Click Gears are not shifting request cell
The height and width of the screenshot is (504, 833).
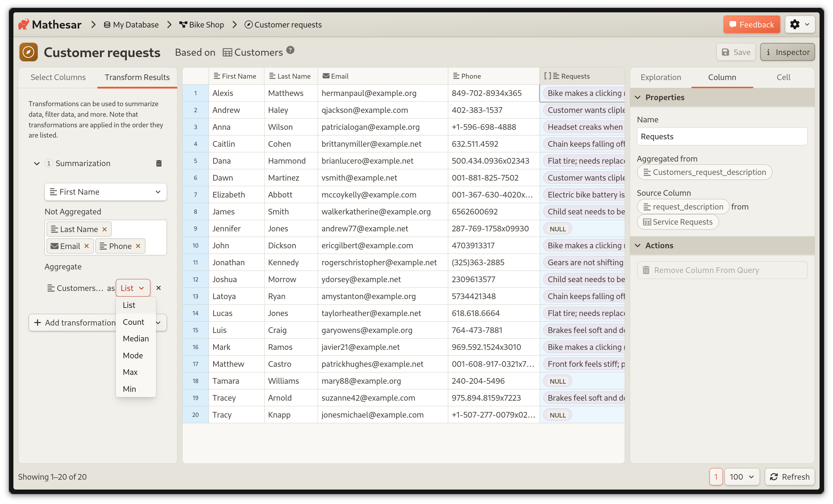click(x=582, y=262)
